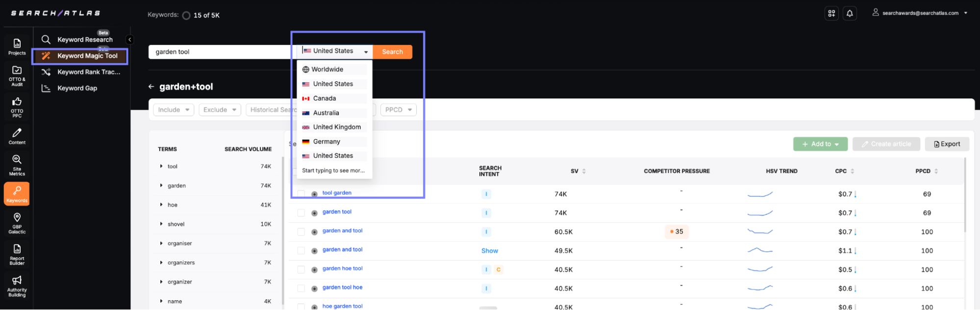Click the informational intent badge for 'garden tool'

[x=486, y=213]
